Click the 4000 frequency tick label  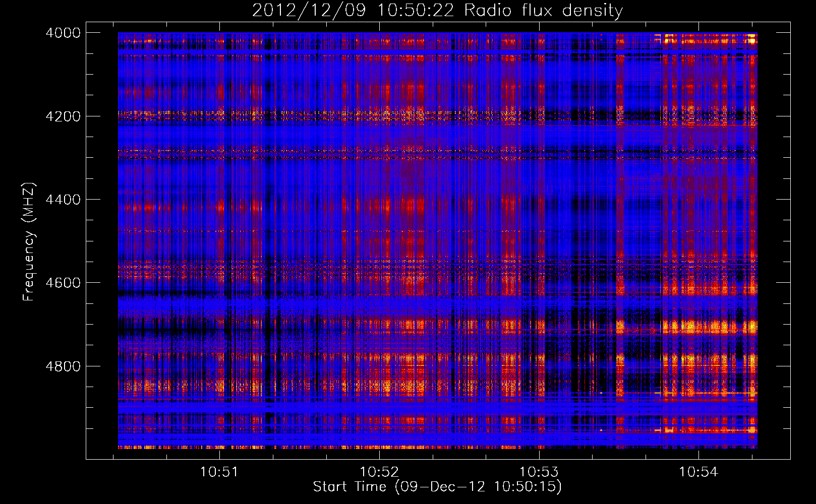(63, 33)
